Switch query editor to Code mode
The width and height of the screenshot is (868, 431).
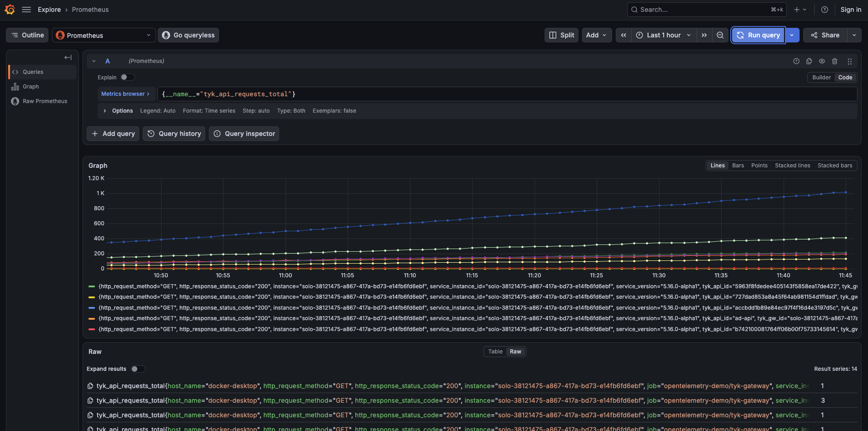click(845, 78)
